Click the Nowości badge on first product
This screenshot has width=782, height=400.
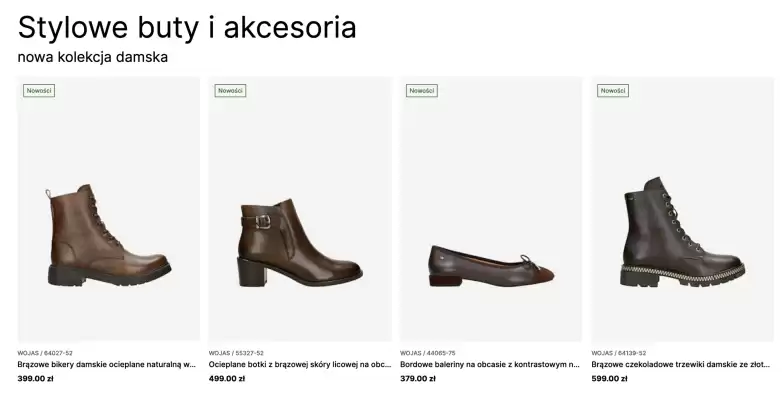(x=39, y=91)
